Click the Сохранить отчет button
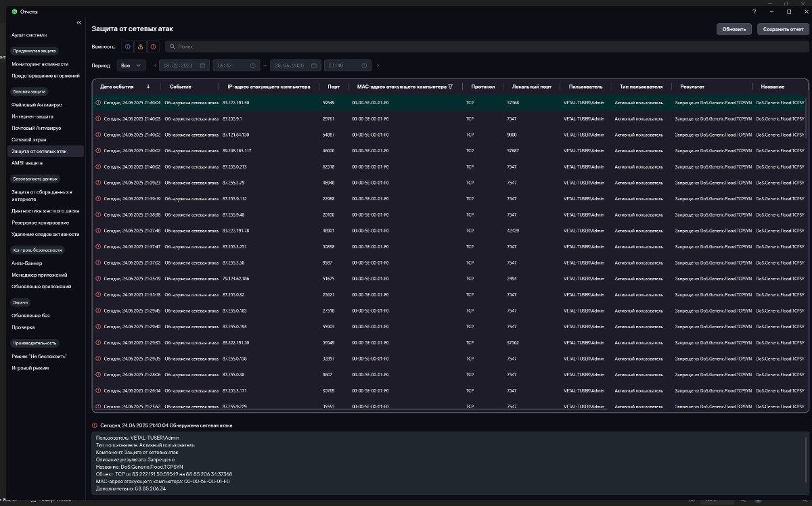This screenshot has width=812, height=506. [783, 29]
